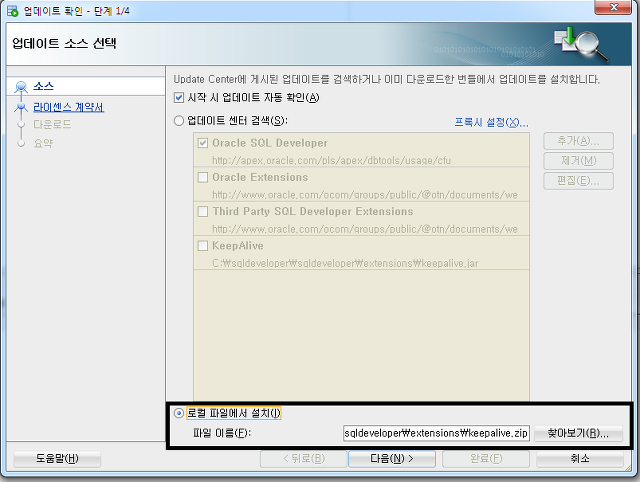Toggle Third Party SQL Developer Extensions checkbox

coord(202,211)
